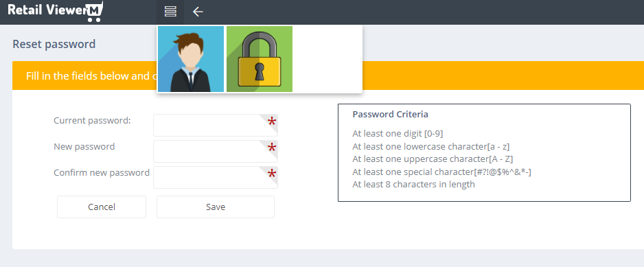Click the orange instructions banner
This screenshot has height=267, width=644.
328,76
